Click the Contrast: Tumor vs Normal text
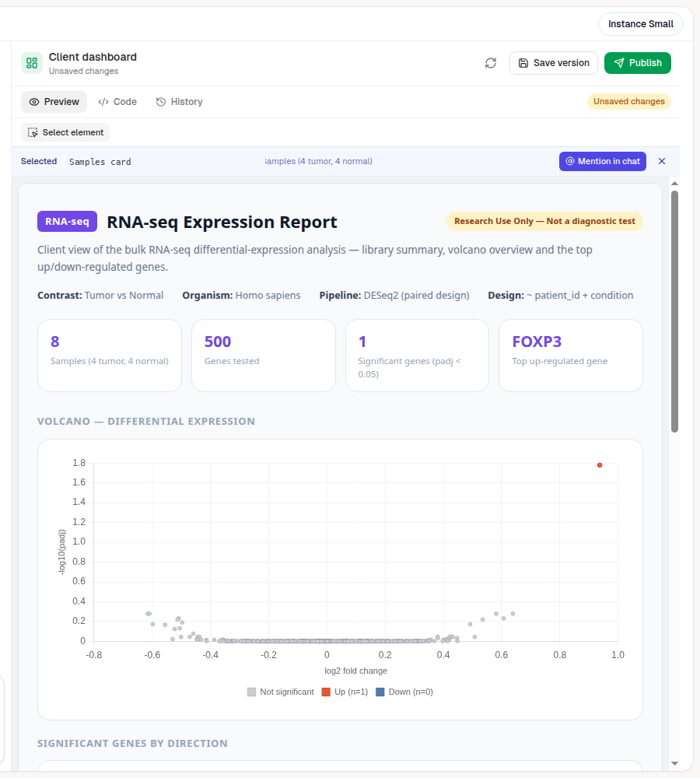This screenshot has width=700, height=778. click(100, 296)
